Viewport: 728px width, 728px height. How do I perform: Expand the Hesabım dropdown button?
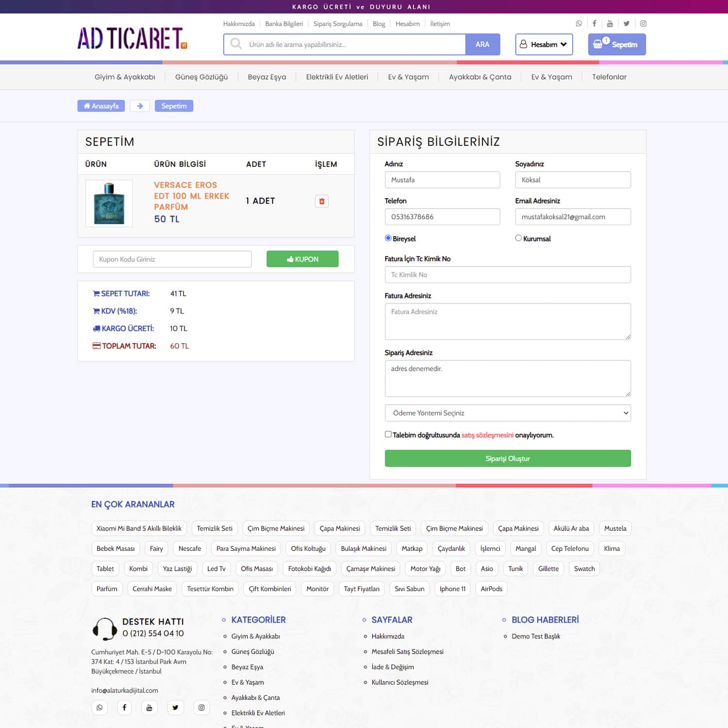(x=544, y=44)
